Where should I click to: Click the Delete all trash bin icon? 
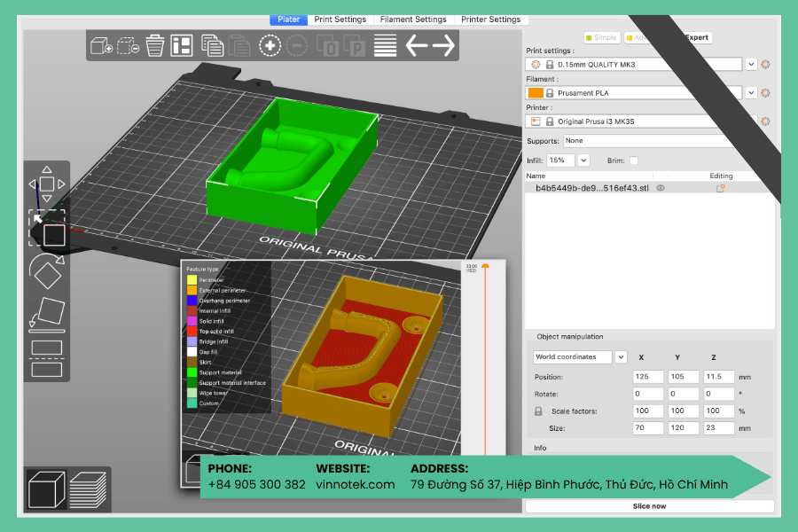click(x=154, y=46)
